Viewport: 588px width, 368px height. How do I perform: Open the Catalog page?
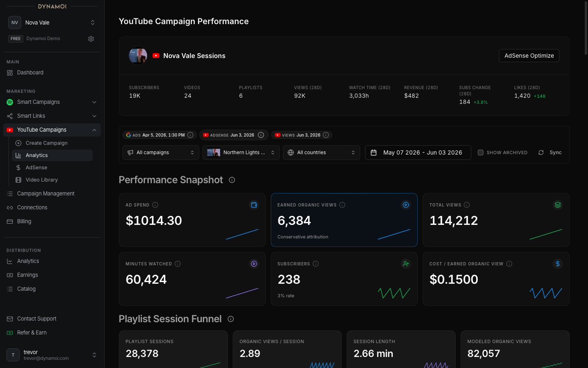coord(52,289)
